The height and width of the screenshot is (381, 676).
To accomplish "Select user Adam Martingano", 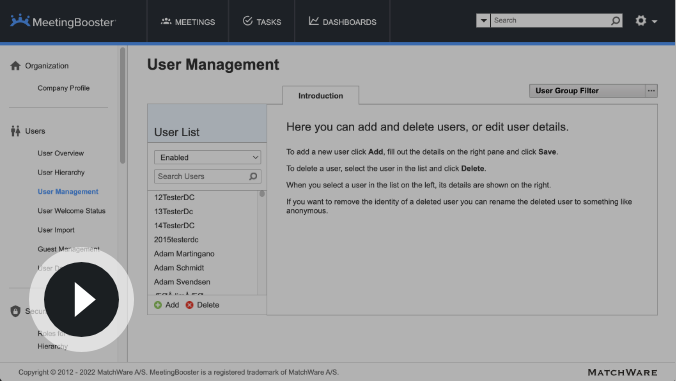I will (184, 254).
